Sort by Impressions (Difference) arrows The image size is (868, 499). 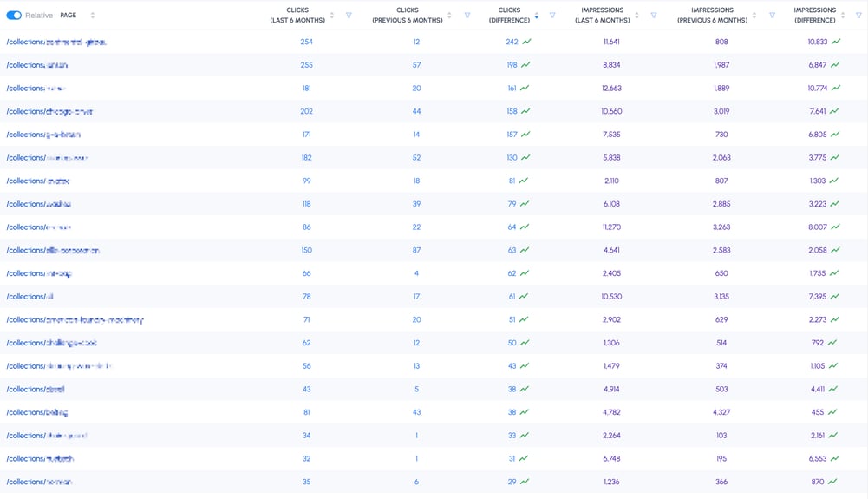click(843, 15)
